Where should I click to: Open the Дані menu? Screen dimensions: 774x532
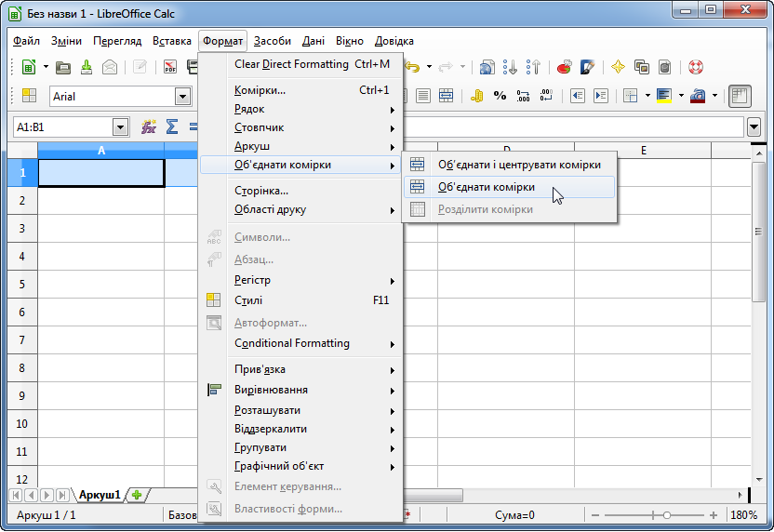pyautogui.click(x=314, y=41)
